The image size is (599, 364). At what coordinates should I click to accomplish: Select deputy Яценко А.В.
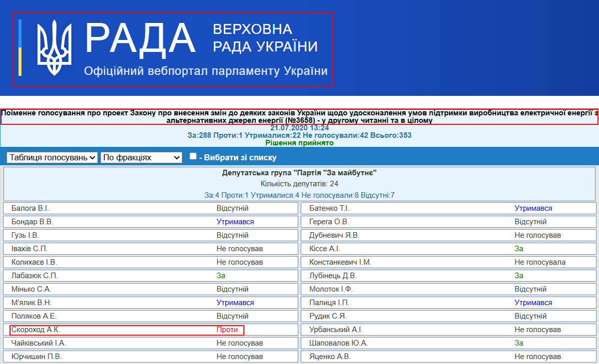pos(330,357)
